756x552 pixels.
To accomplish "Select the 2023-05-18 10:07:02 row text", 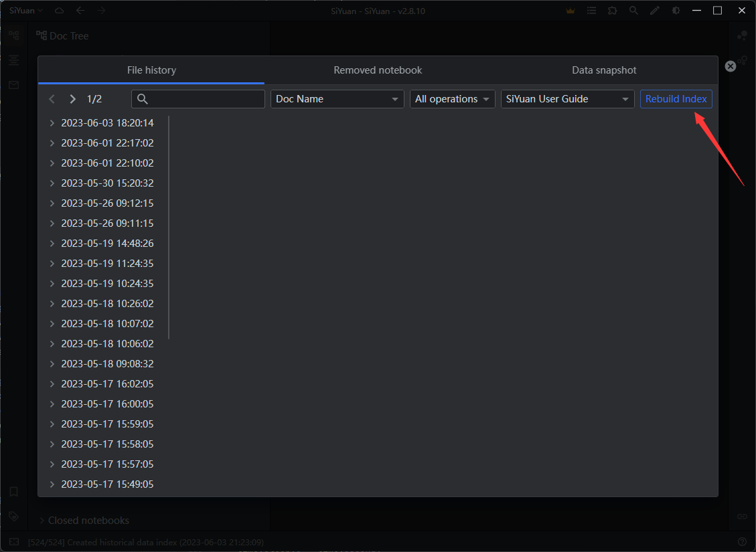I will tap(107, 324).
